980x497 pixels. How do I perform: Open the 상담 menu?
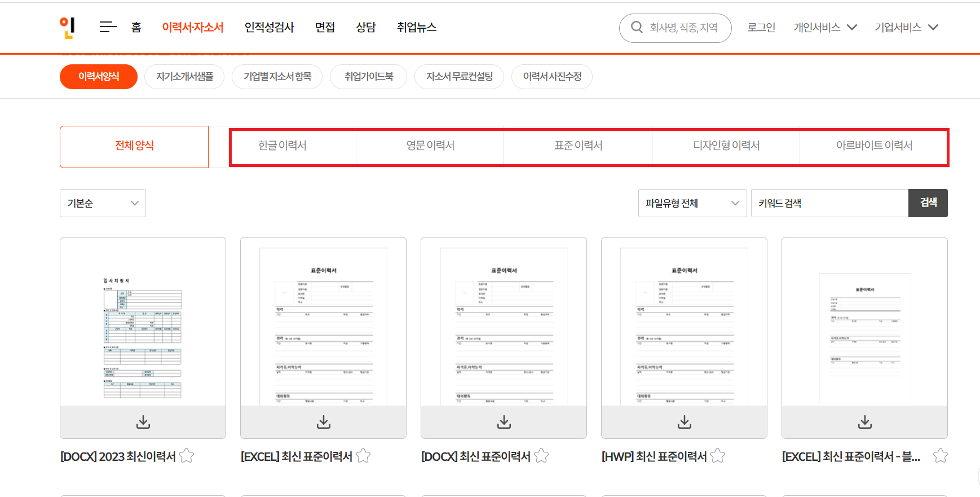[x=366, y=27]
